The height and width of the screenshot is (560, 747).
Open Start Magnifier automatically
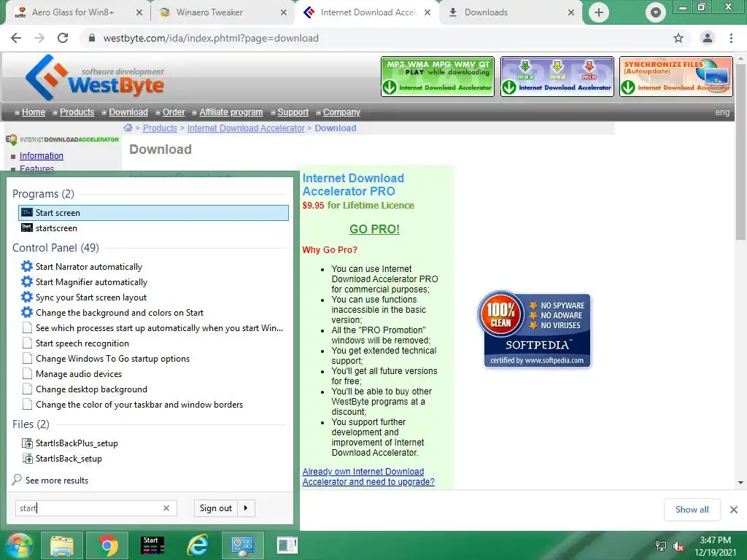[x=153, y=282]
